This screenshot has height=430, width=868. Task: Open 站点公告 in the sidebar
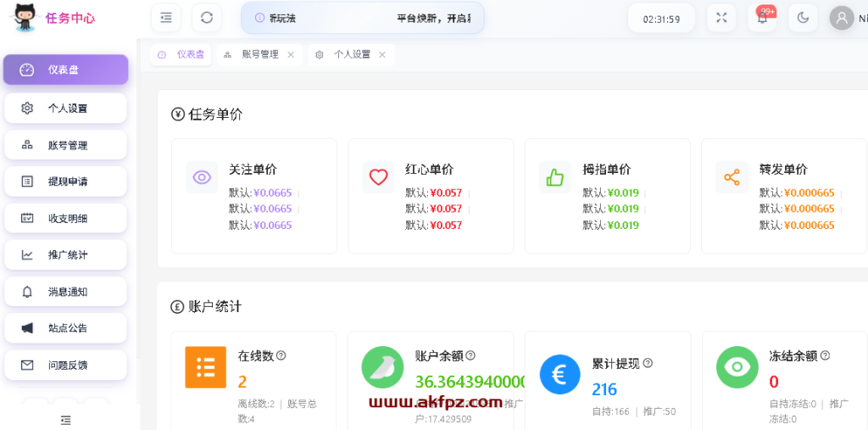[x=66, y=328]
